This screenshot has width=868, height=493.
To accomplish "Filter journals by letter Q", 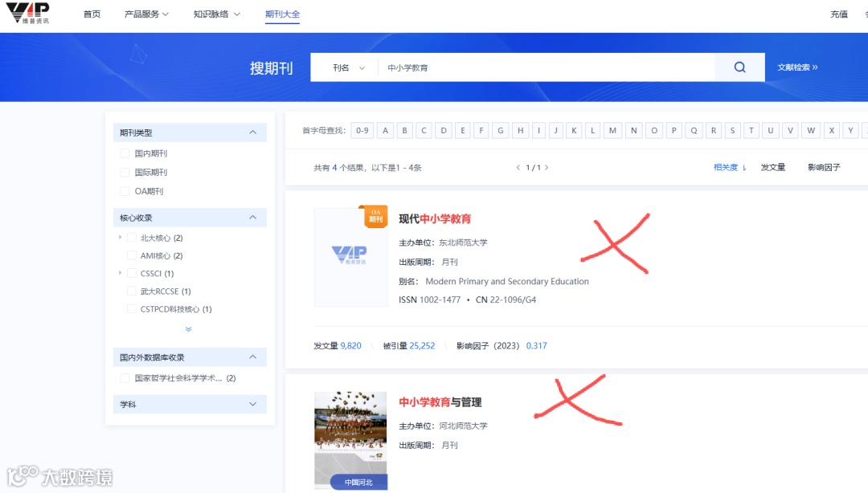I will (x=694, y=131).
